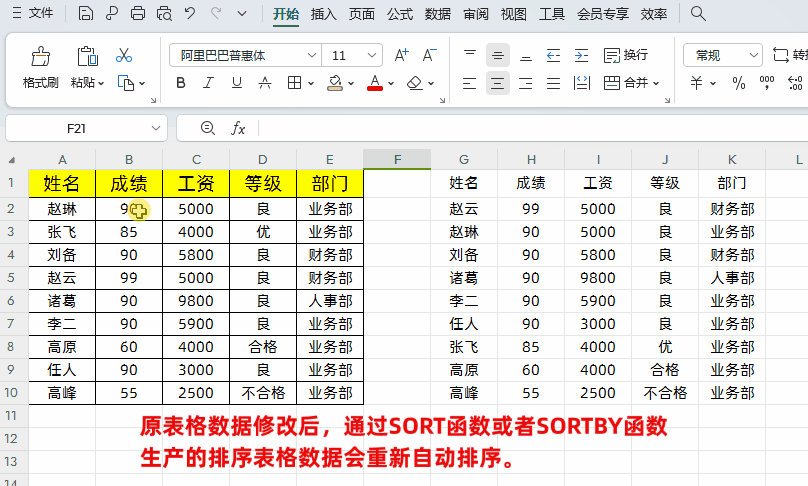Increase font size with A+ icon
The height and width of the screenshot is (486, 808).
tap(401, 55)
